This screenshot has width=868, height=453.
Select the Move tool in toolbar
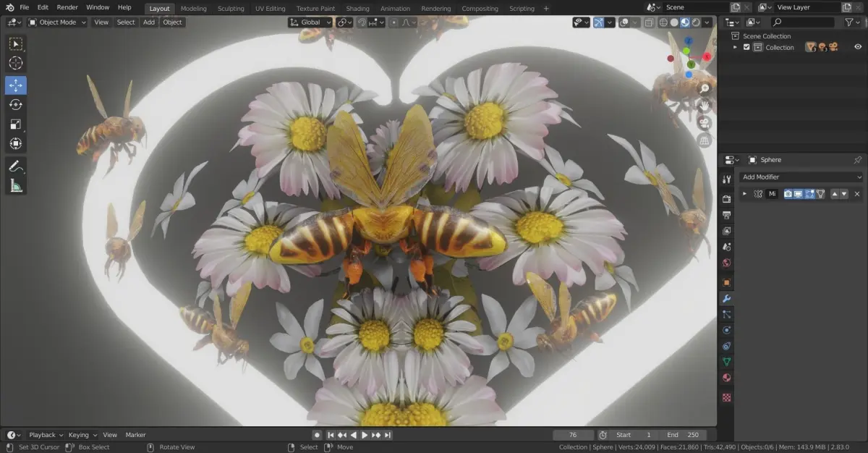(16, 85)
